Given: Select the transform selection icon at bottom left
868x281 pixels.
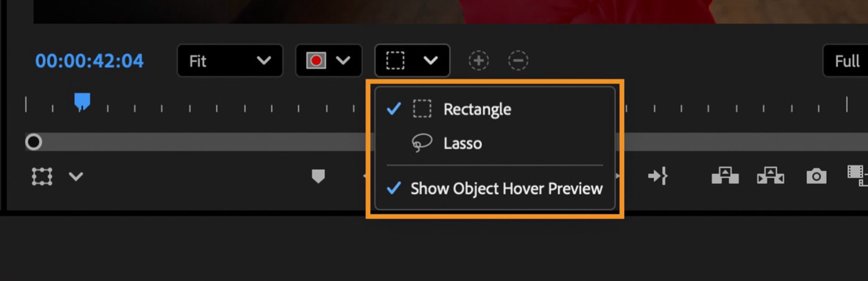Looking at the screenshot, I should (x=41, y=176).
